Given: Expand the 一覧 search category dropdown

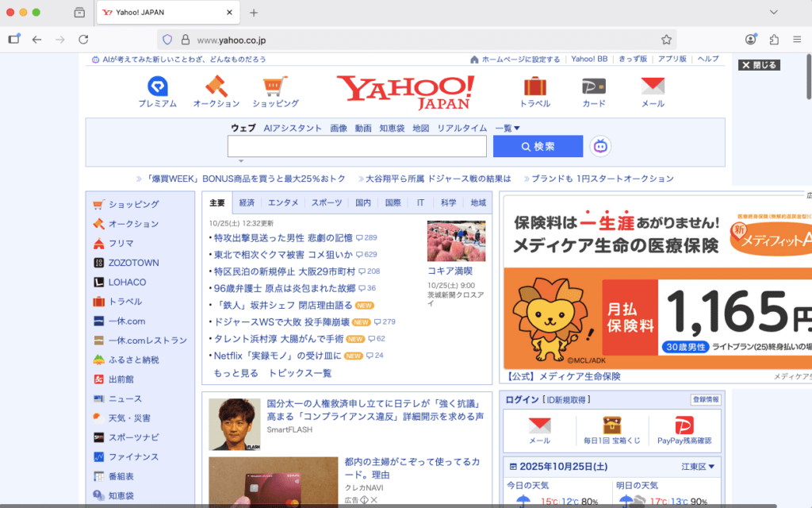Looking at the screenshot, I should pos(507,128).
